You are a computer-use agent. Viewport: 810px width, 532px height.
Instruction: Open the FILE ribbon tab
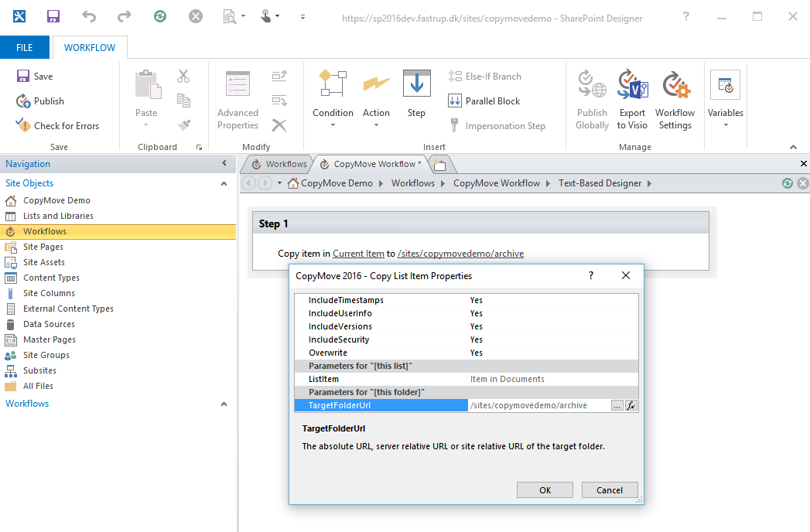tap(25, 48)
